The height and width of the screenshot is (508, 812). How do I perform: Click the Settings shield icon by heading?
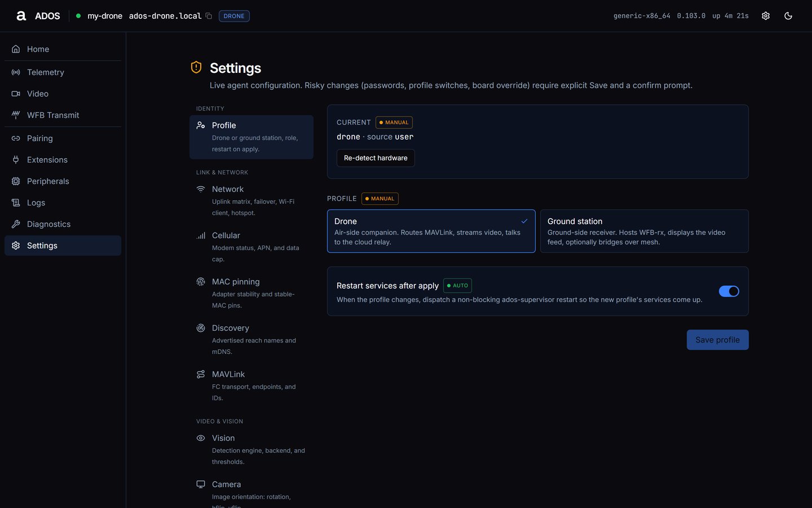coord(196,67)
